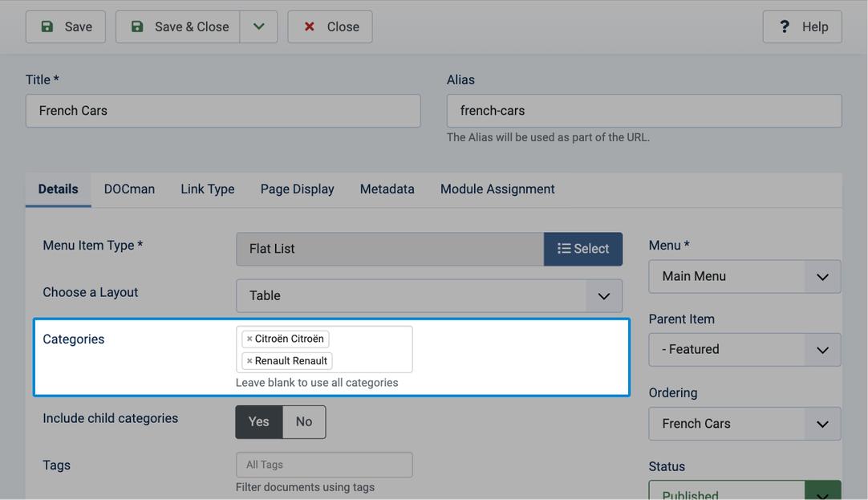Click the red X Close button

pyautogui.click(x=330, y=26)
